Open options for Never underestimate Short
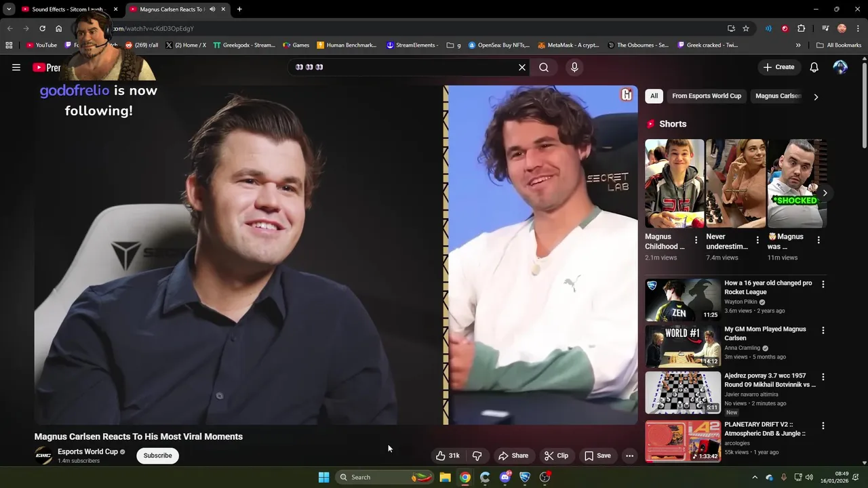This screenshot has width=868, height=488. pos(757,240)
